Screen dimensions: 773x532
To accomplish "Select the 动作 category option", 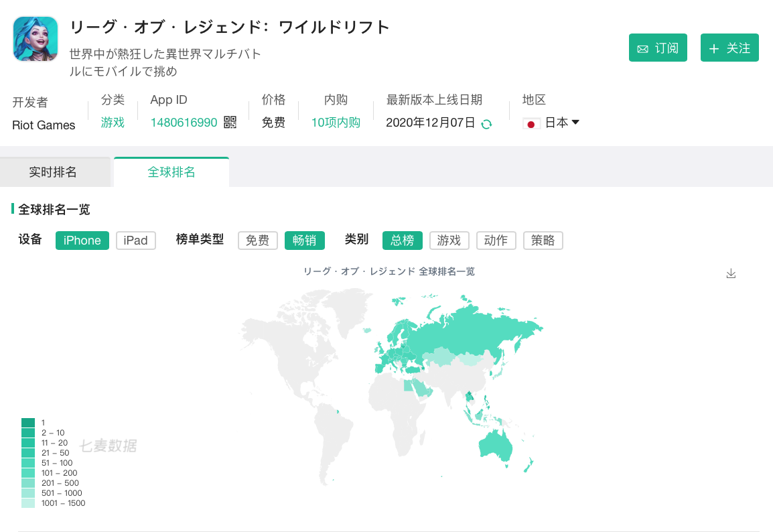I will coord(496,240).
